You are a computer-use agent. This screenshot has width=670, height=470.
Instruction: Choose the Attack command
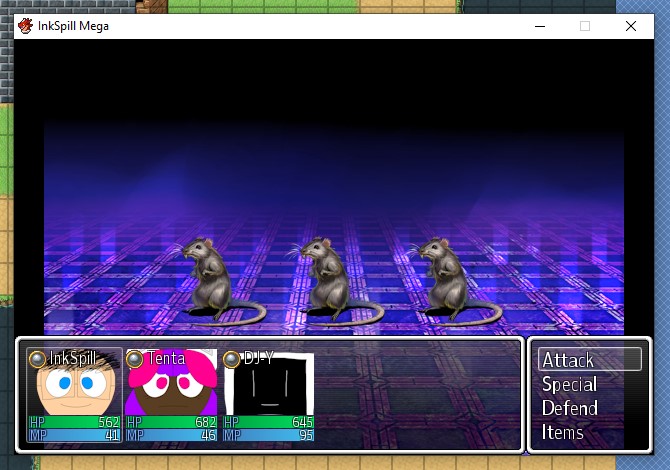[x=589, y=360]
